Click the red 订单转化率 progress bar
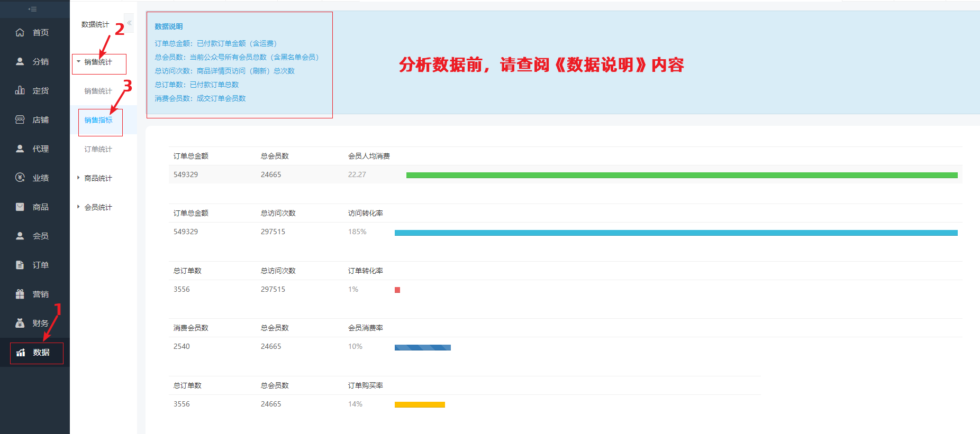The image size is (980, 434). (x=397, y=290)
